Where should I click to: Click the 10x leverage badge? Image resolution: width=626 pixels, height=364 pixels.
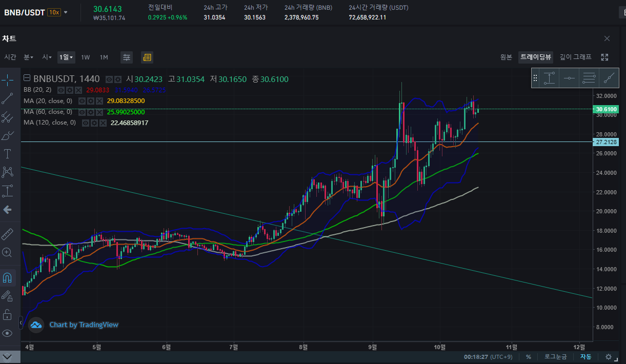pos(54,12)
